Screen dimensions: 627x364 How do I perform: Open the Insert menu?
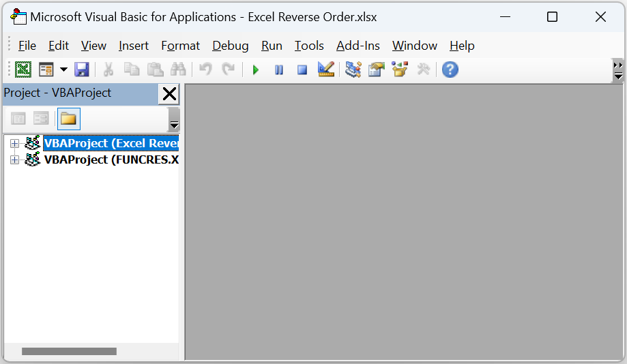coord(134,46)
